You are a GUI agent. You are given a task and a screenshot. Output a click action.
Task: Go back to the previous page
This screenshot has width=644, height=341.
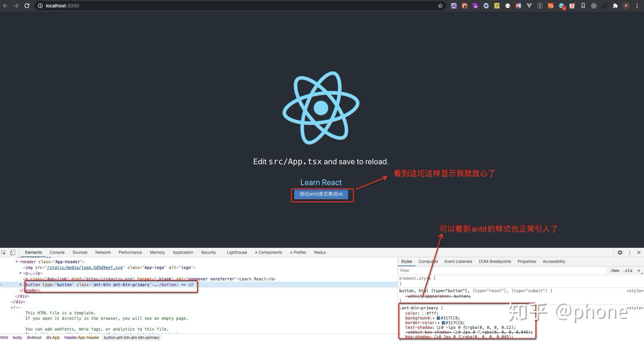coord(5,6)
